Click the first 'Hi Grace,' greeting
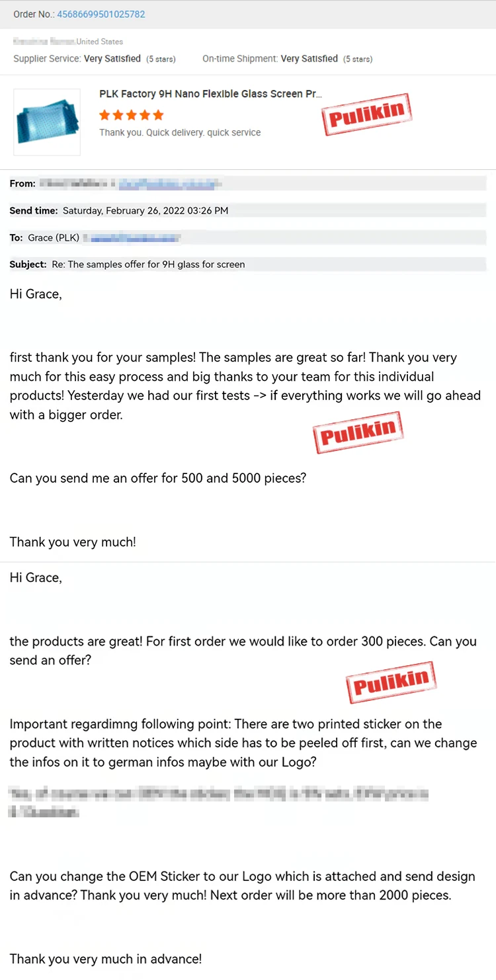The image size is (496, 980). click(36, 294)
